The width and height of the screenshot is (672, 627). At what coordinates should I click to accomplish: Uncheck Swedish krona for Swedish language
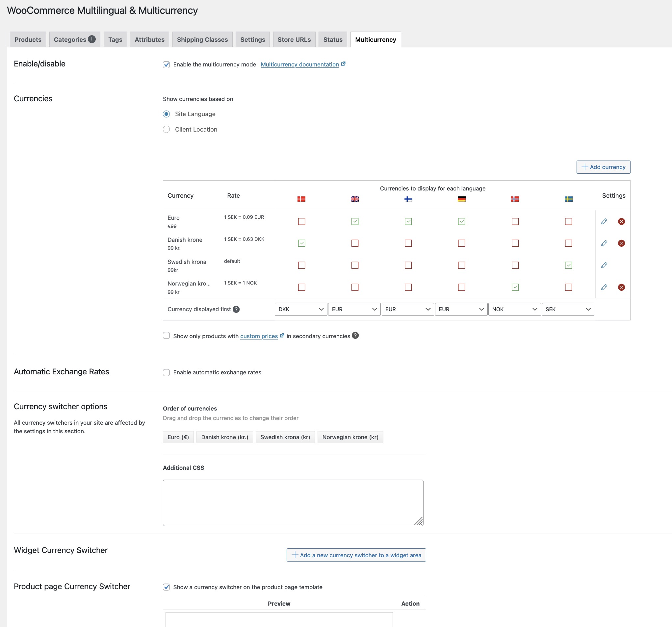569,265
